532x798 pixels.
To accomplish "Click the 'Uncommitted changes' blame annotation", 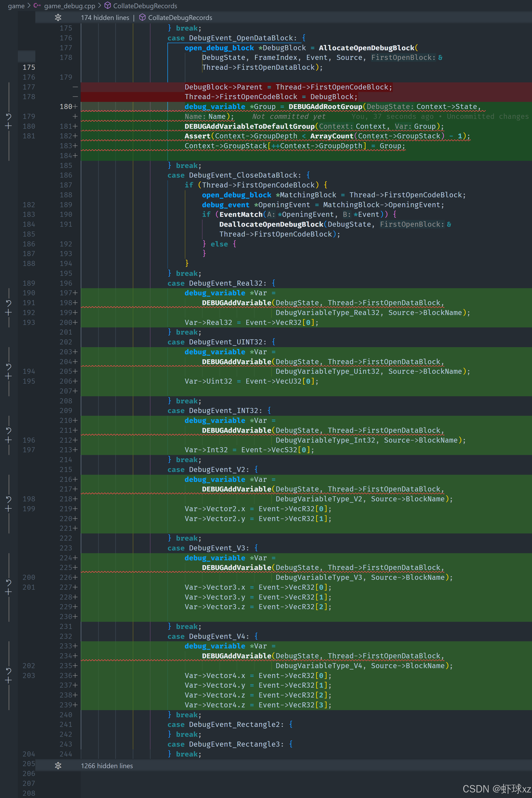I will click(x=487, y=116).
